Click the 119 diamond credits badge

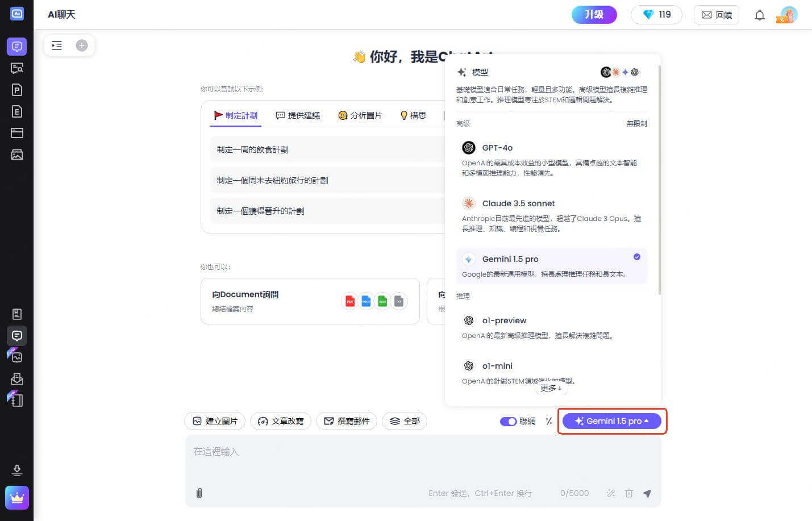coord(656,15)
